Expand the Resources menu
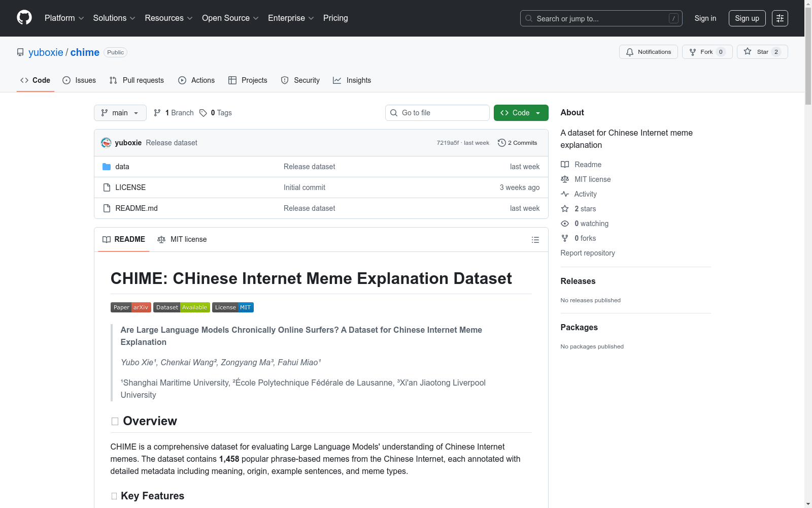812x508 pixels. [x=168, y=18]
